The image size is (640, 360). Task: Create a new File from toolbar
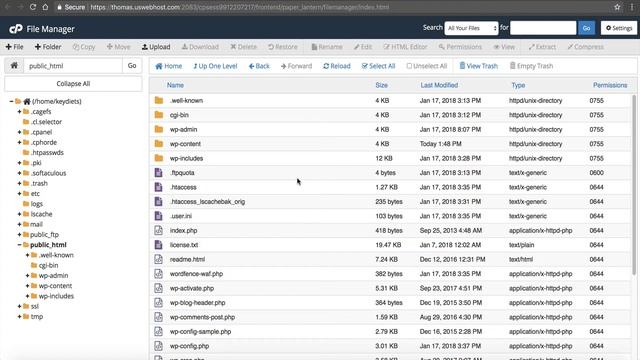point(14,47)
